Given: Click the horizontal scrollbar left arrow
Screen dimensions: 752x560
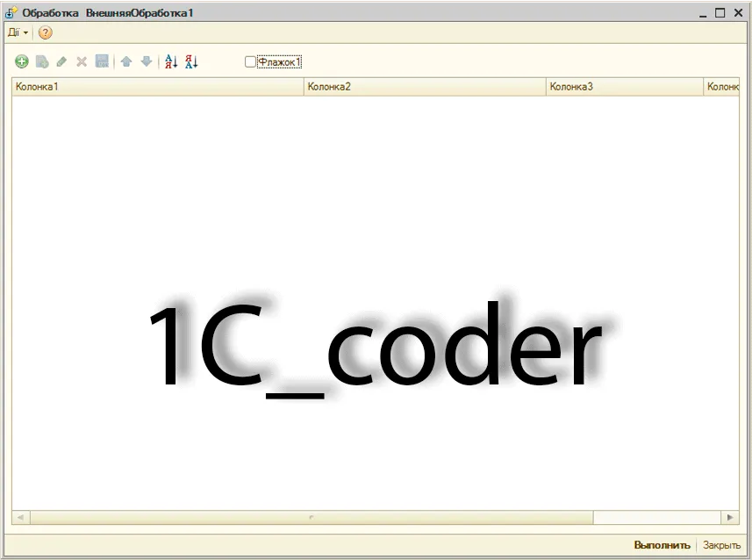Looking at the screenshot, I should pyautogui.click(x=21, y=517).
